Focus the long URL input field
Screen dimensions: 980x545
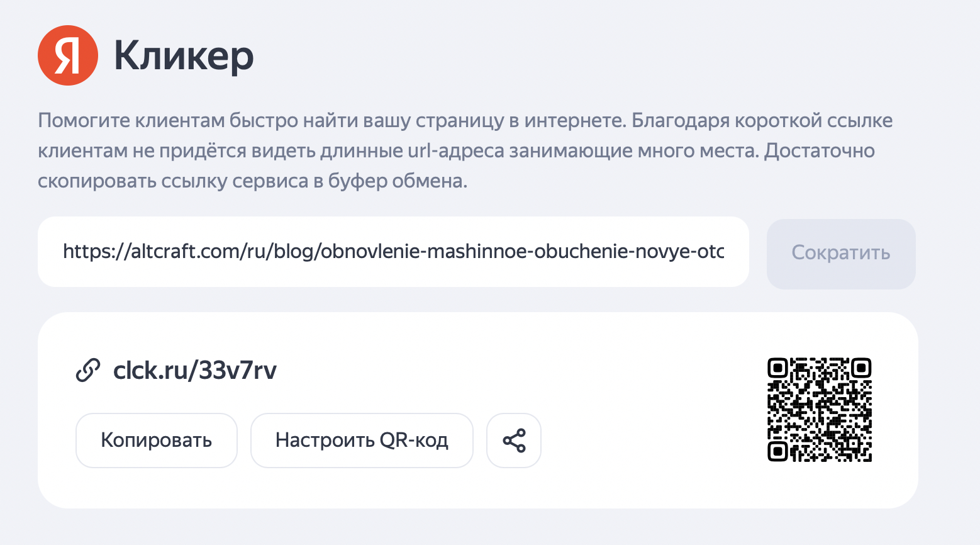coord(393,252)
